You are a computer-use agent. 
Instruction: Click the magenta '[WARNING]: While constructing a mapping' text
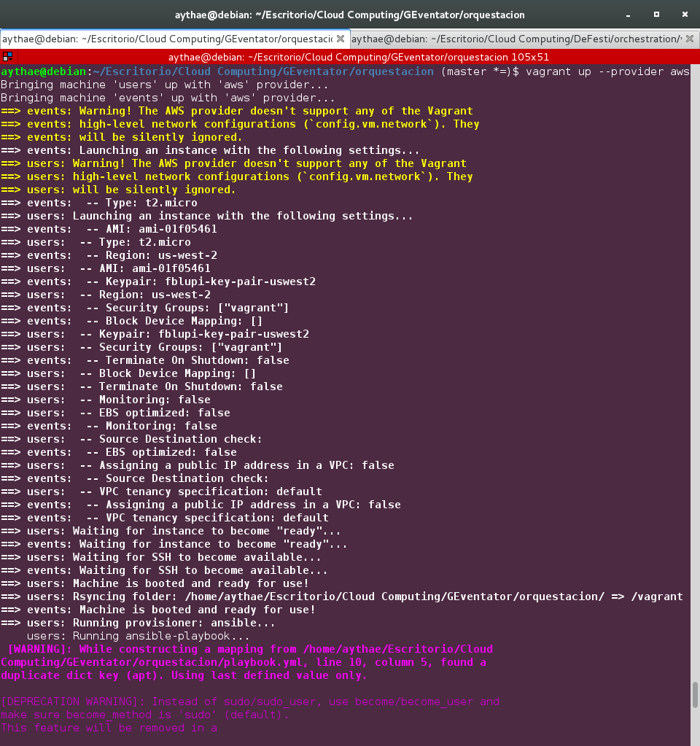coord(250,650)
